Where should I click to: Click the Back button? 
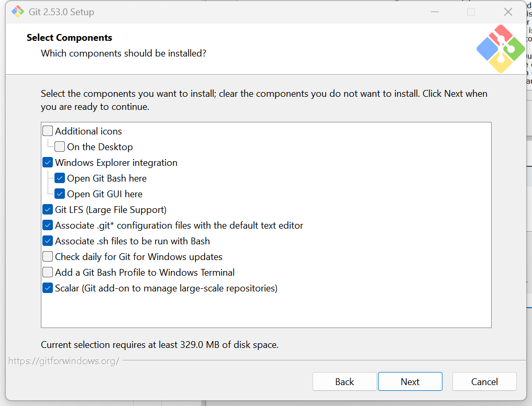[345, 381]
